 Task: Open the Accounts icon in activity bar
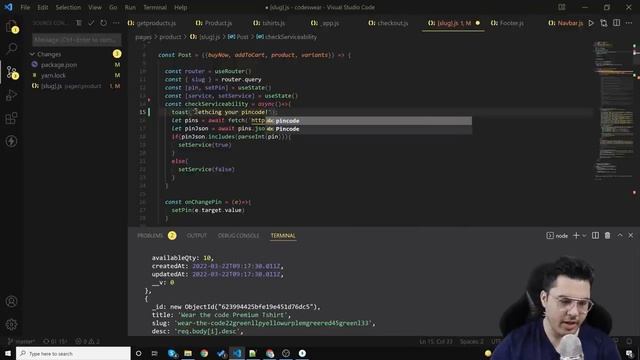[x=11, y=301]
